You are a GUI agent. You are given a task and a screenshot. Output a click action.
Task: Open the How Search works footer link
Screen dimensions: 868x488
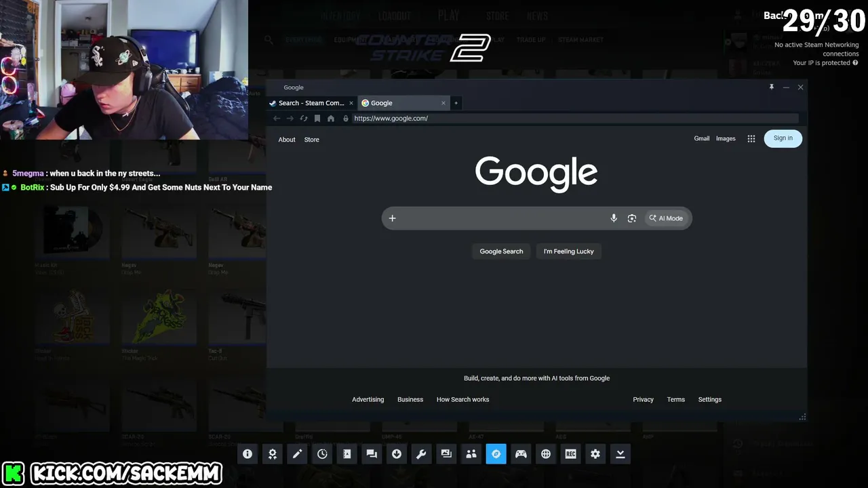462,400
